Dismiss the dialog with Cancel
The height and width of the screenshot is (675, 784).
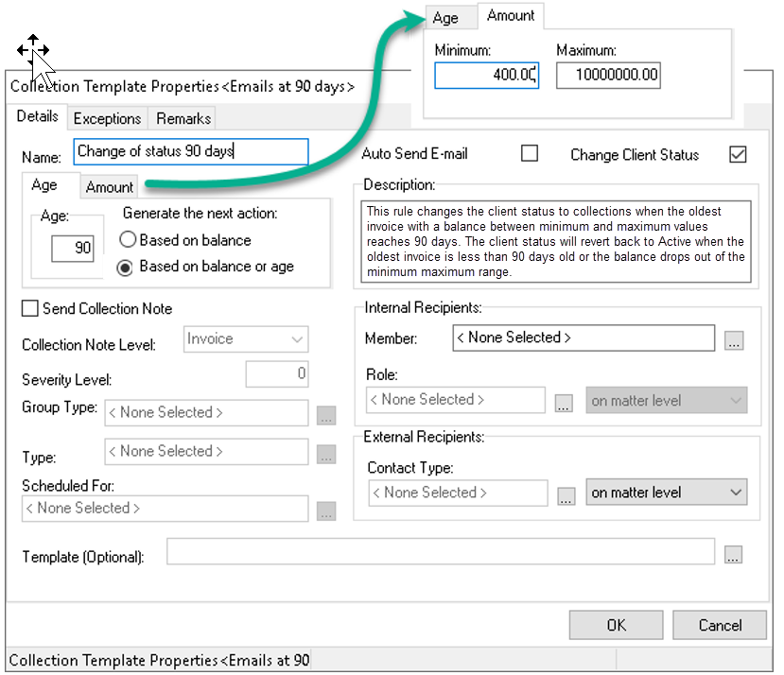coord(720,625)
